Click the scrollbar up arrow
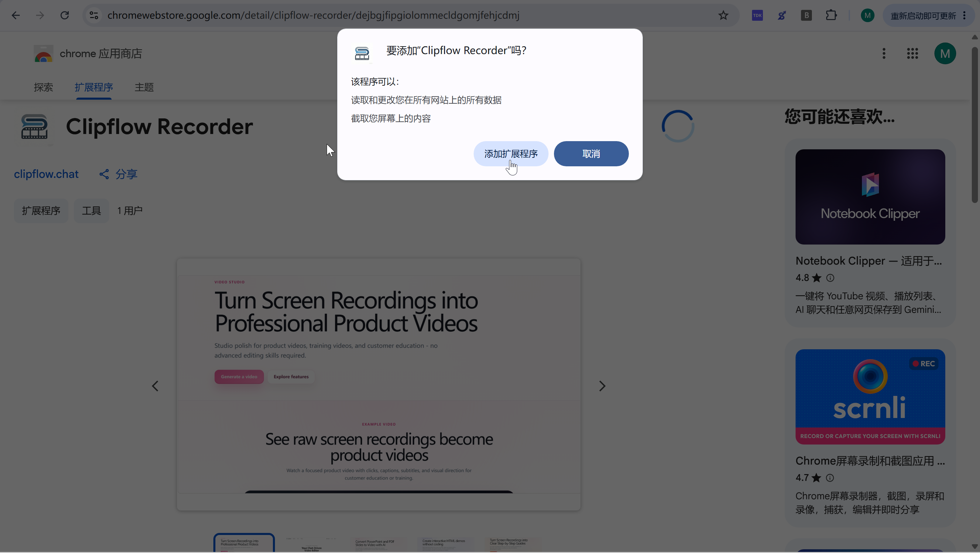The image size is (980, 553). tap(974, 37)
